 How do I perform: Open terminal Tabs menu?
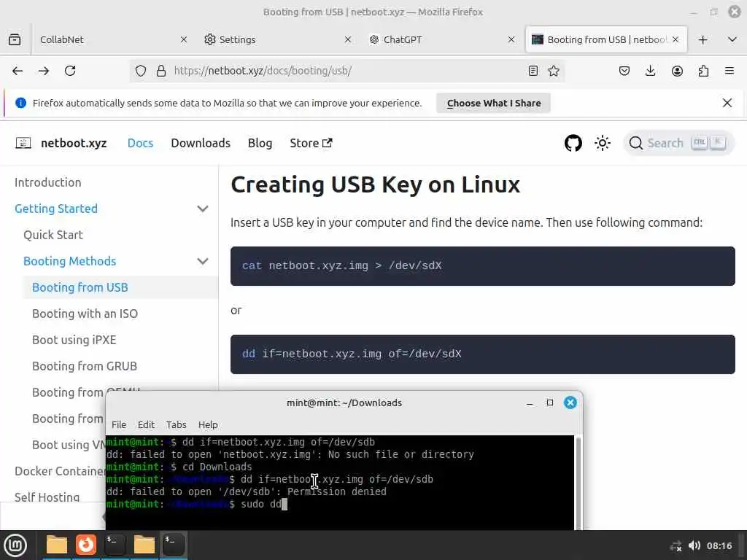pos(177,424)
